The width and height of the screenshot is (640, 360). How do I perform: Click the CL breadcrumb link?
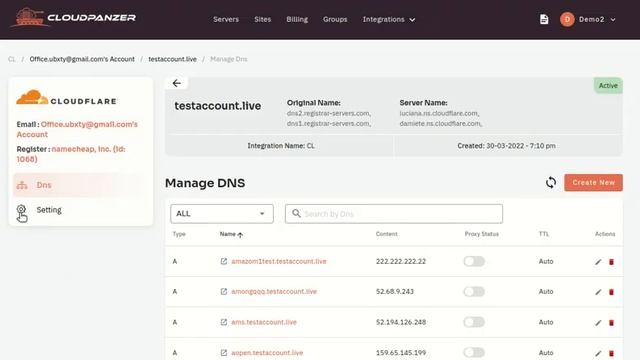click(11, 59)
